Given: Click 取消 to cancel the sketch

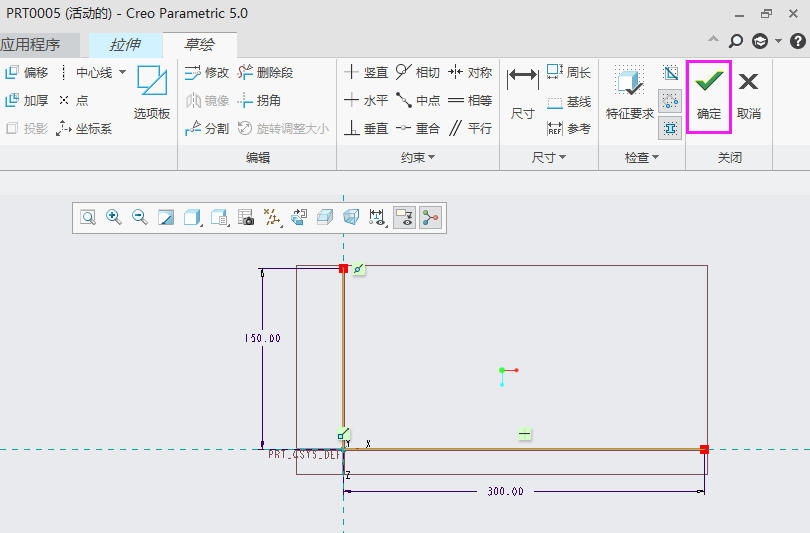Looking at the screenshot, I should click(x=749, y=97).
